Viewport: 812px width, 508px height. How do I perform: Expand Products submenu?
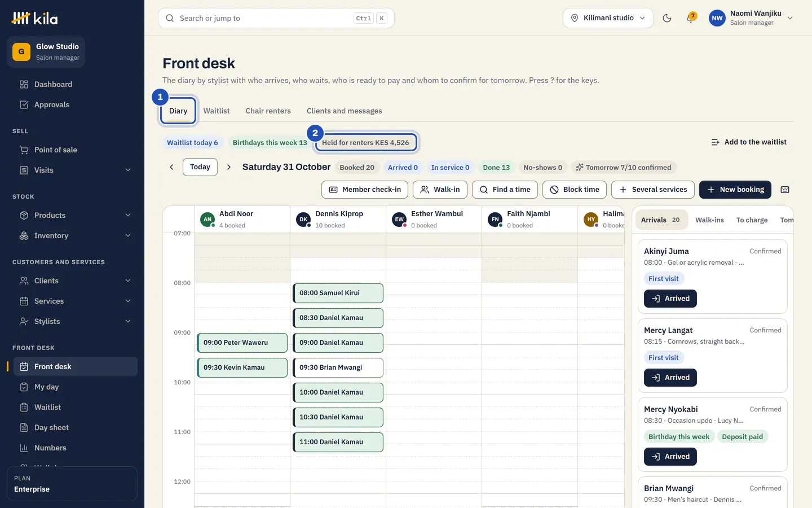[x=128, y=216]
